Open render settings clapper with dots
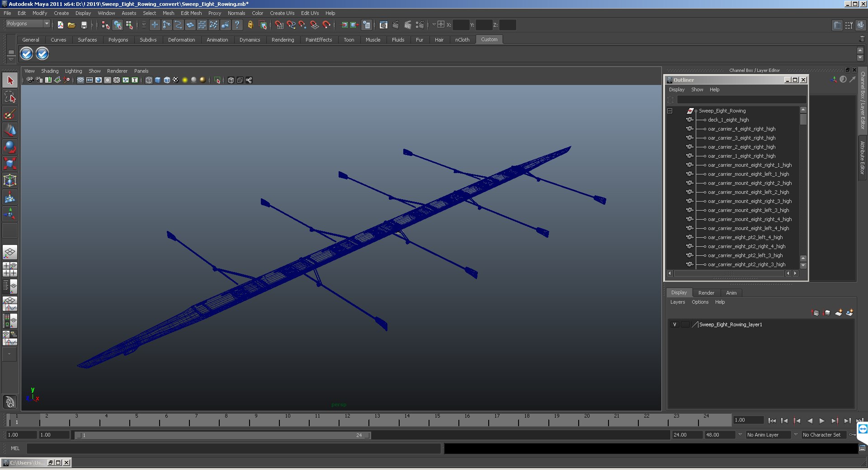 point(420,25)
